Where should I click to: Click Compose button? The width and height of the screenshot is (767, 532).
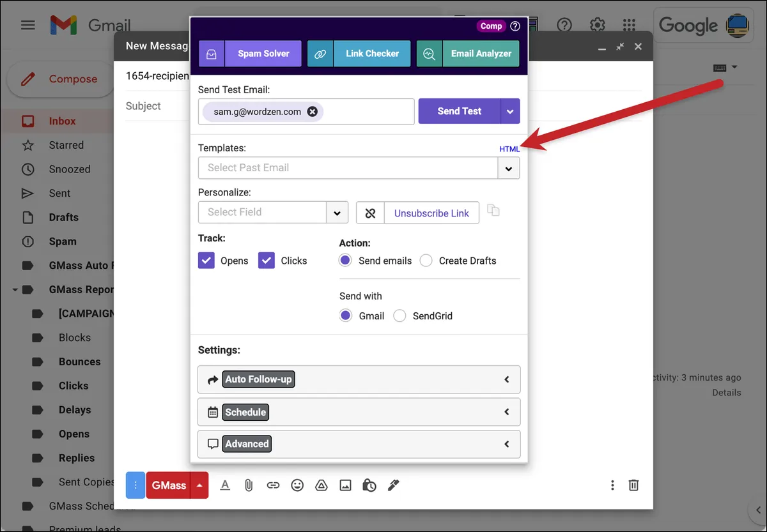click(61, 79)
